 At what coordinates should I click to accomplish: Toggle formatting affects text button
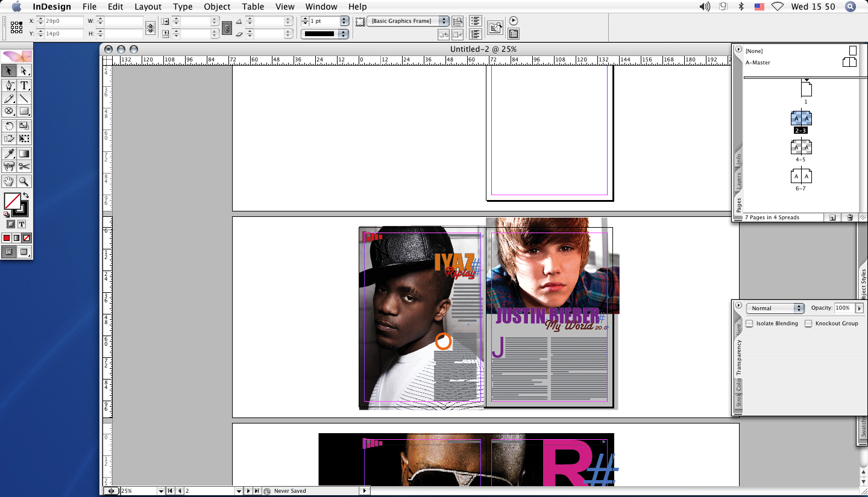click(22, 224)
